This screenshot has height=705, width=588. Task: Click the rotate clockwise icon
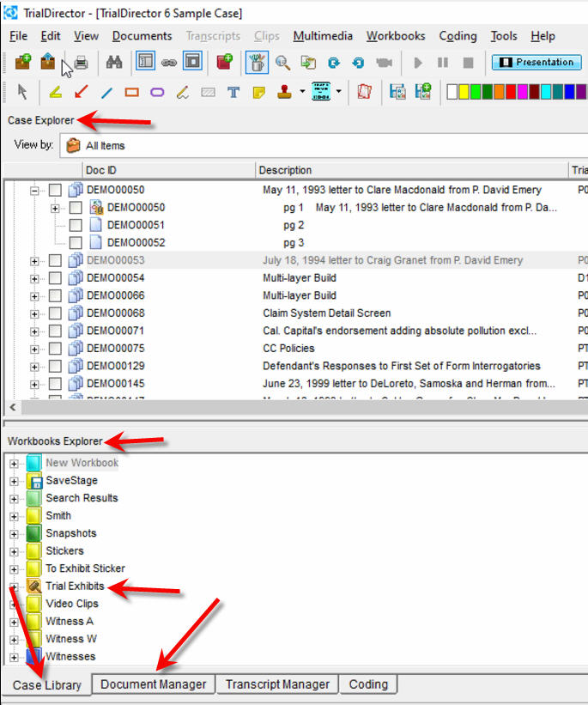(334, 63)
